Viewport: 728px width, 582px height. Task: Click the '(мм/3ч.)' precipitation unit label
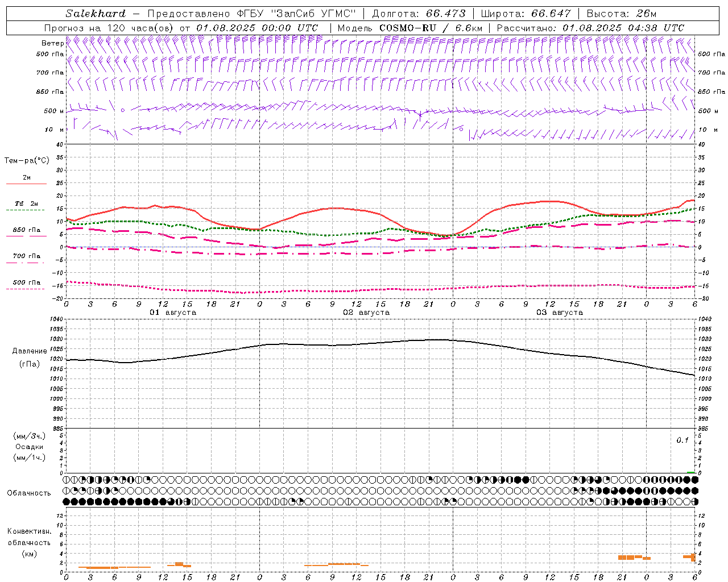[x=29, y=436]
